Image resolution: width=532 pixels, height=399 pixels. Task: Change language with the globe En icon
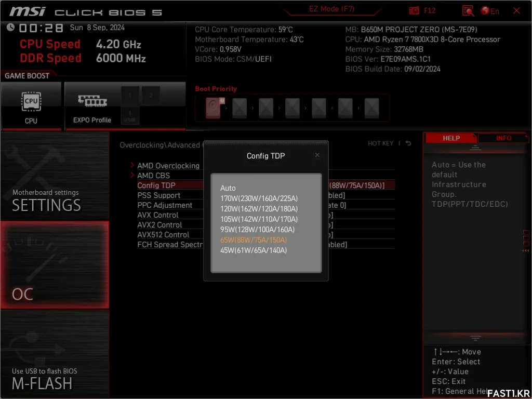[x=490, y=11]
